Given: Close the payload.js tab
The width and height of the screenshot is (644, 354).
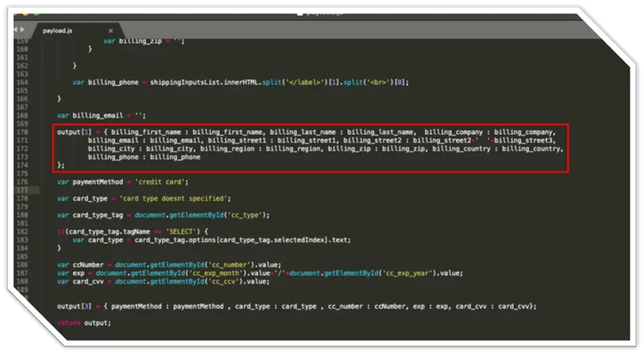Looking at the screenshot, I should (111, 30).
